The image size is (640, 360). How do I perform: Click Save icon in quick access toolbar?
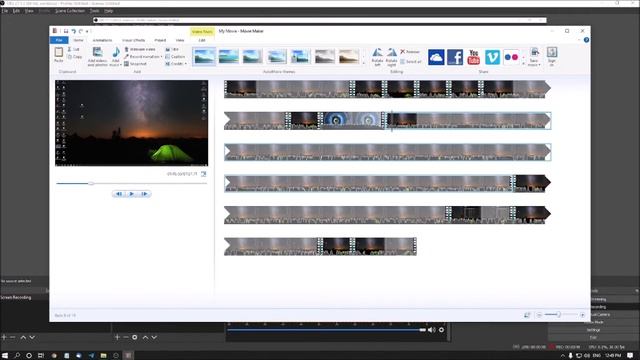click(x=66, y=31)
